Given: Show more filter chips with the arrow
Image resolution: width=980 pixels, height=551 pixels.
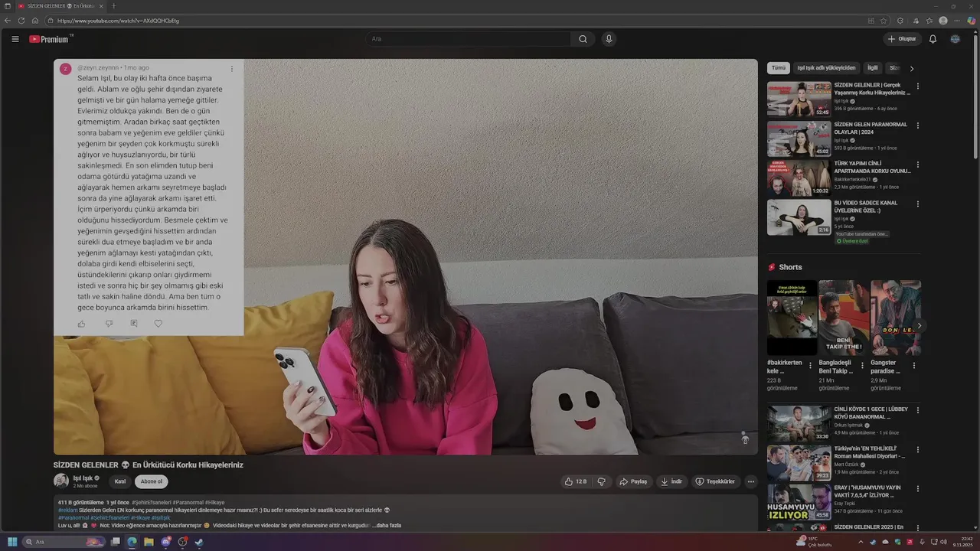Looking at the screenshot, I should click(x=911, y=68).
